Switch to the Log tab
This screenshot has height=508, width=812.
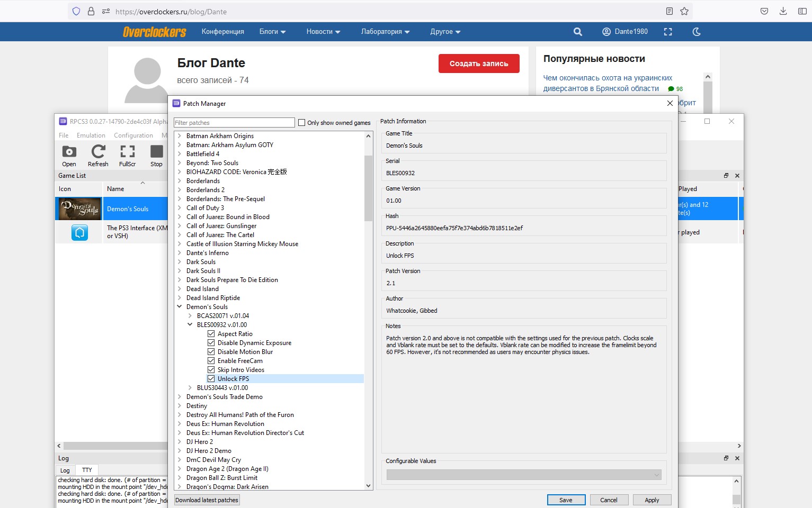click(65, 470)
